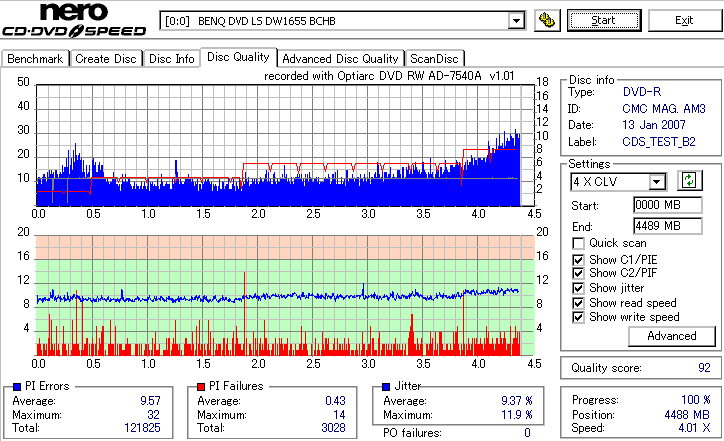The image size is (724, 441).
Task: Open the Create Disc tab
Action: coord(106,59)
